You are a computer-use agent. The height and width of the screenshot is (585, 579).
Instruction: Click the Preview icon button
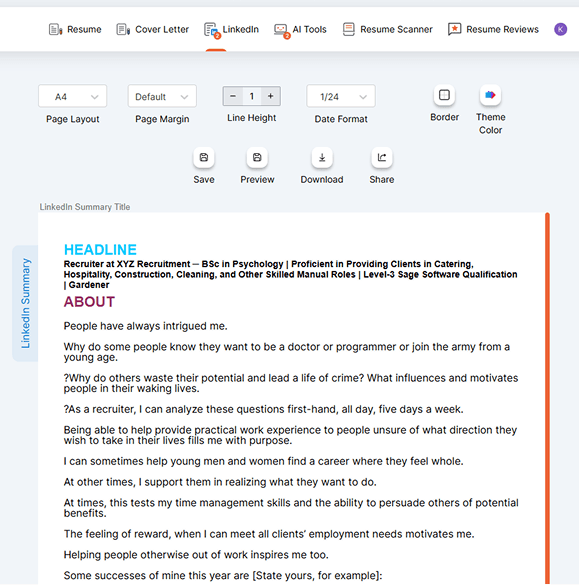[x=257, y=157]
